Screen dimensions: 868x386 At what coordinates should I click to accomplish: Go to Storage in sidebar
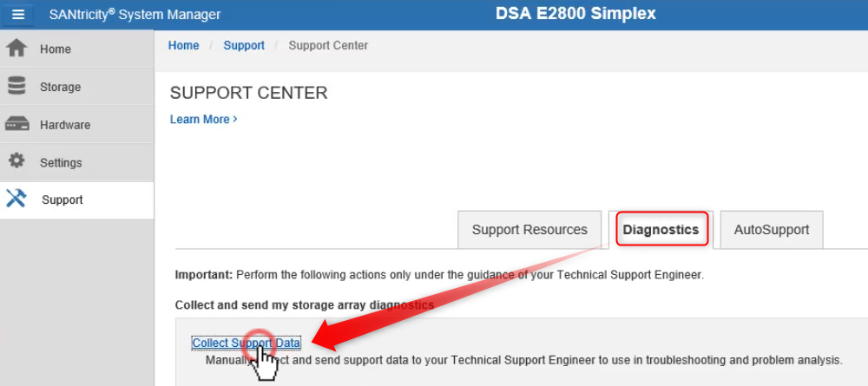click(x=60, y=87)
